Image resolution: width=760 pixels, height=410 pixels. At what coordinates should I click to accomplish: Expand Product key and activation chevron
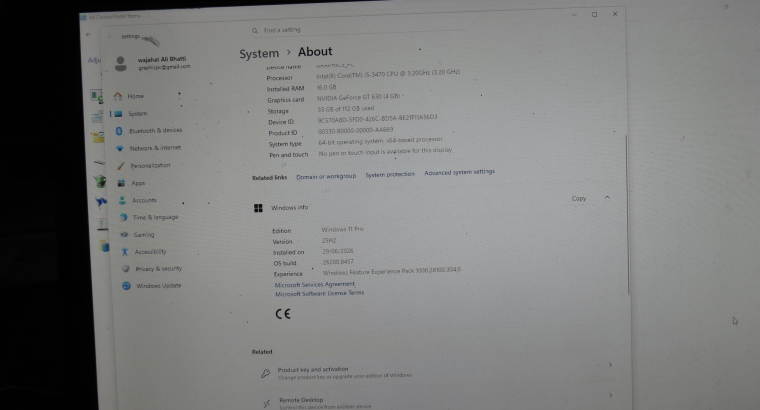point(610,365)
